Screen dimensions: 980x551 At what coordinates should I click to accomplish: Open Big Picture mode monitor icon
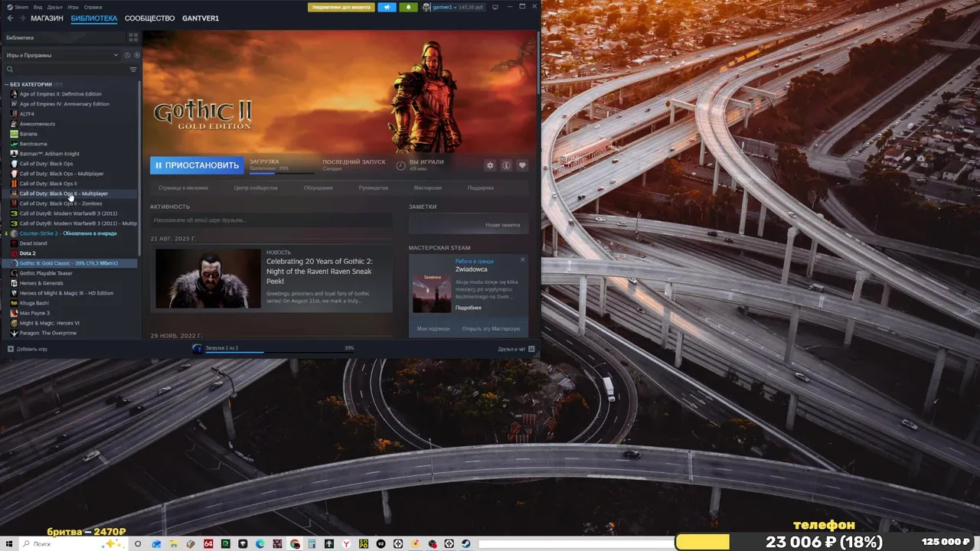click(495, 7)
